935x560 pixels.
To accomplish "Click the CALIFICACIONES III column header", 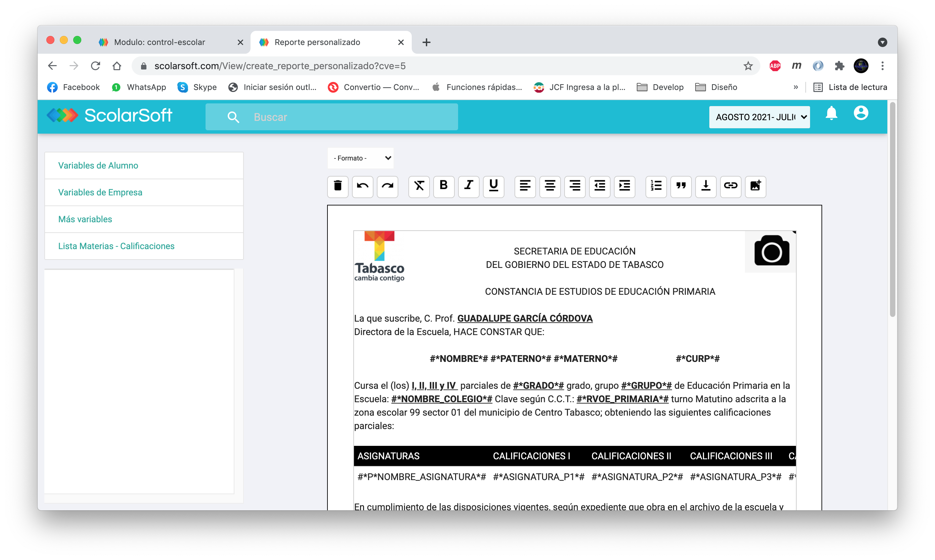I will tap(731, 456).
